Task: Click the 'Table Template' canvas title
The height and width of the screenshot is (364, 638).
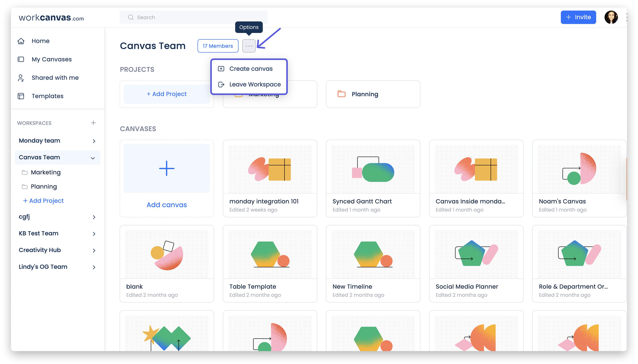Action: (253, 287)
